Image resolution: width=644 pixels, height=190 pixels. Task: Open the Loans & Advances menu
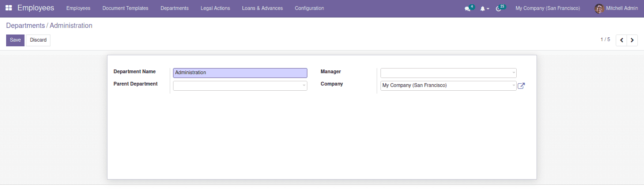(x=262, y=9)
